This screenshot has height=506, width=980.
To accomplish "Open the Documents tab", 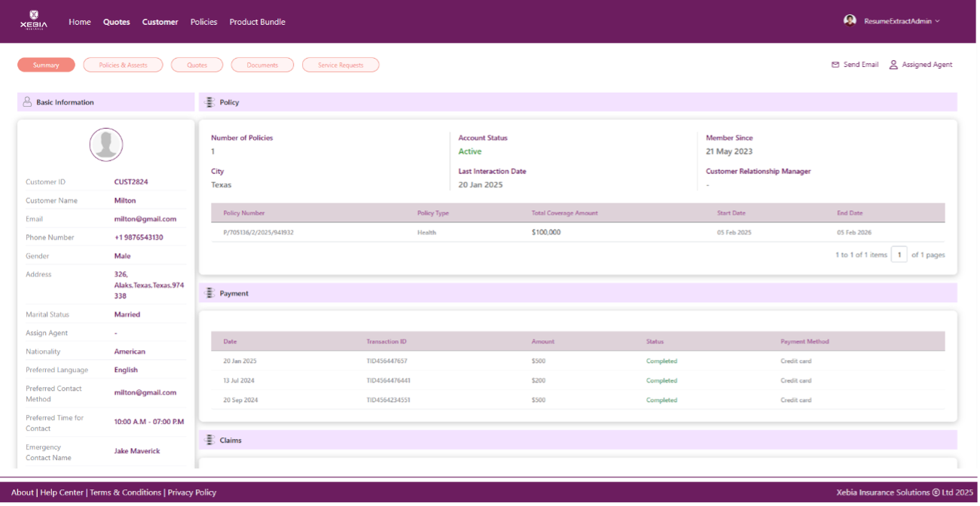I will pyautogui.click(x=262, y=66).
